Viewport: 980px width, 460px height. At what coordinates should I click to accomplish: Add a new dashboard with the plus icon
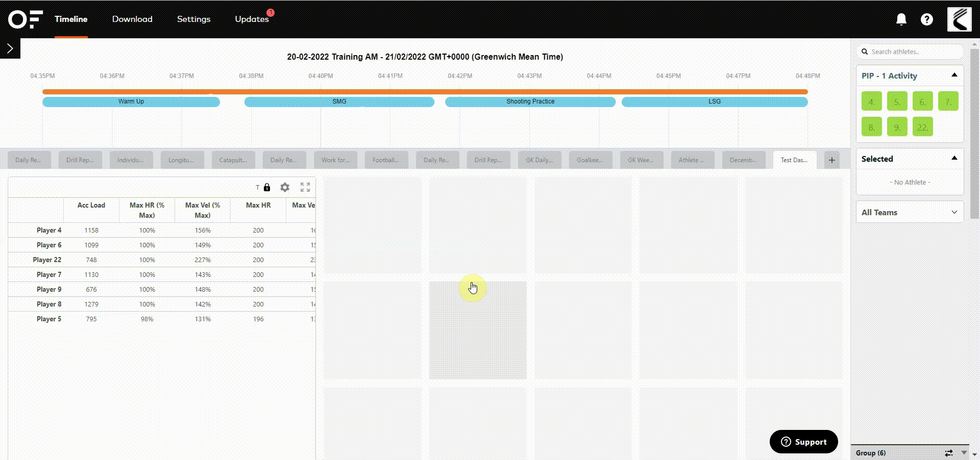tap(831, 160)
